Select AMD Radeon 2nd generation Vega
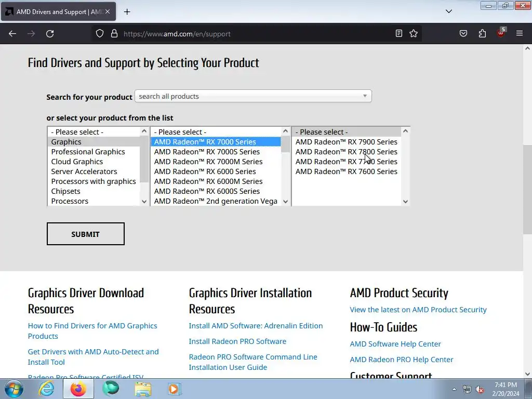 [216, 201]
